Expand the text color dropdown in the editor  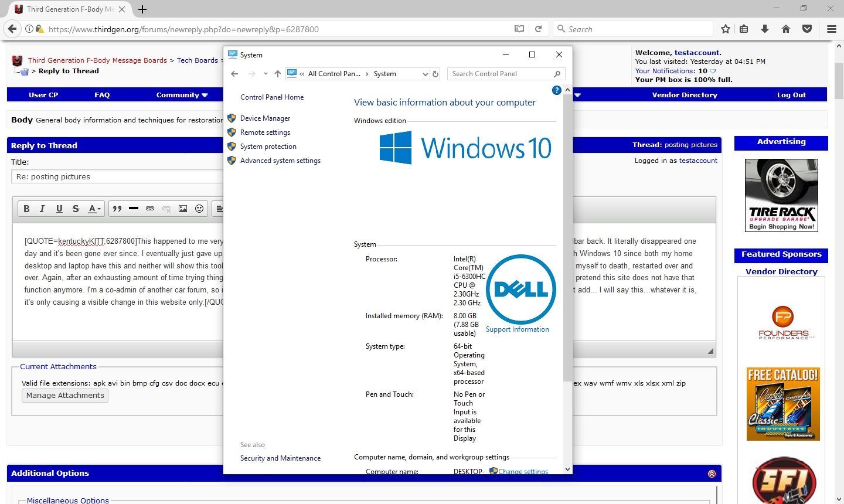pyautogui.click(x=94, y=209)
